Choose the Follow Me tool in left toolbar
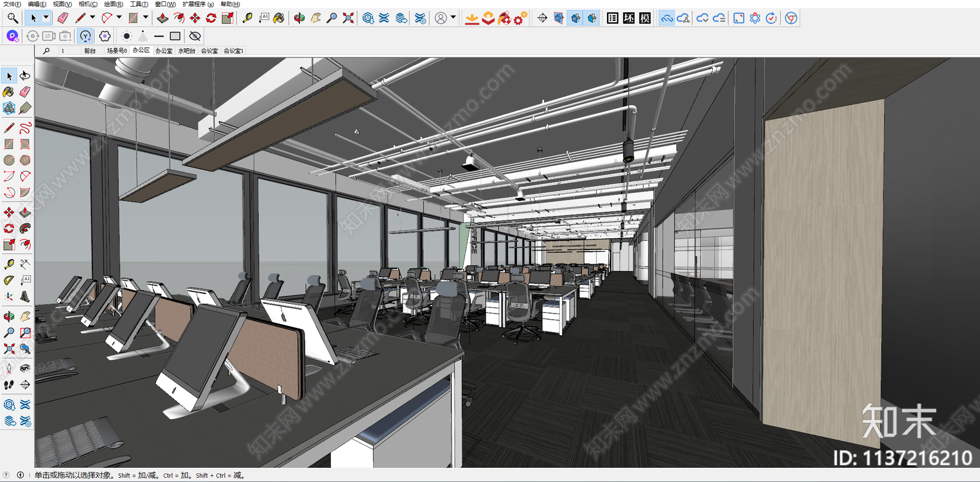This screenshot has width=980, height=482. (x=25, y=228)
